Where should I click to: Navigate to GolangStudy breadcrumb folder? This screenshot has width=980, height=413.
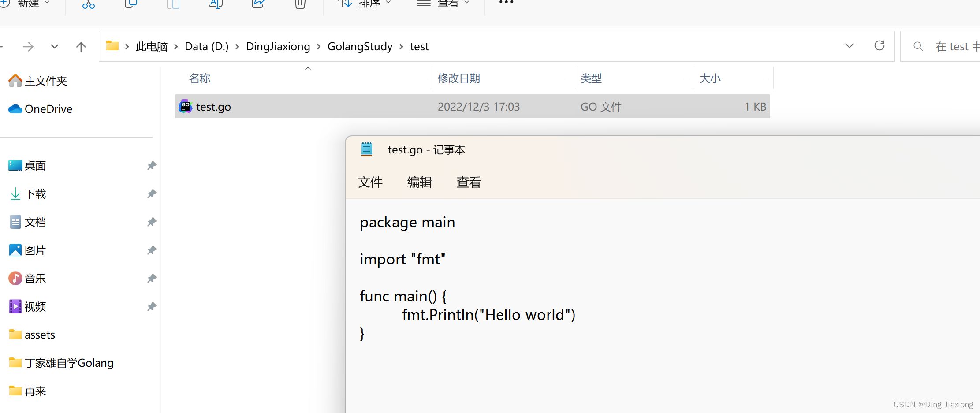point(360,46)
